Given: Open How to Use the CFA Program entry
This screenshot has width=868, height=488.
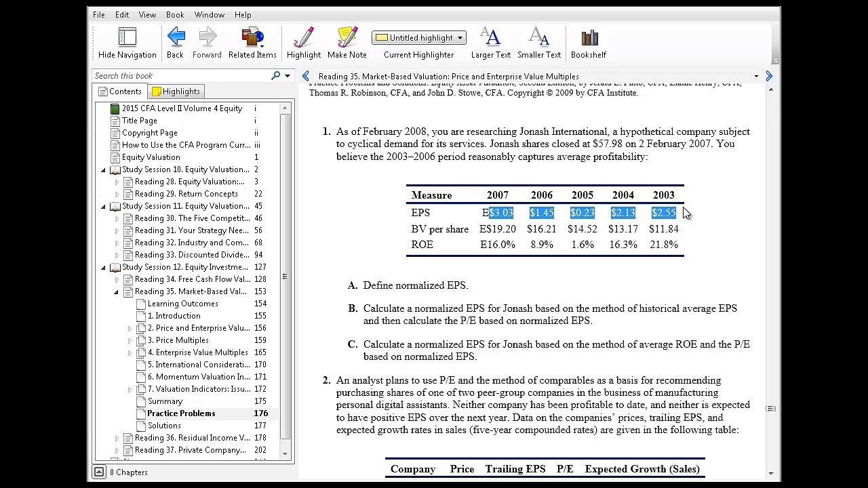Looking at the screenshot, I should click(186, 145).
